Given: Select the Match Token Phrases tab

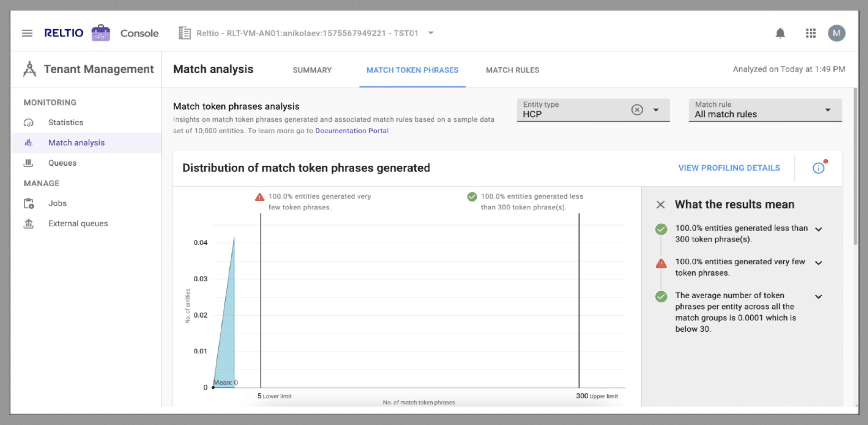Looking at the screenshot, I should 412,70.
